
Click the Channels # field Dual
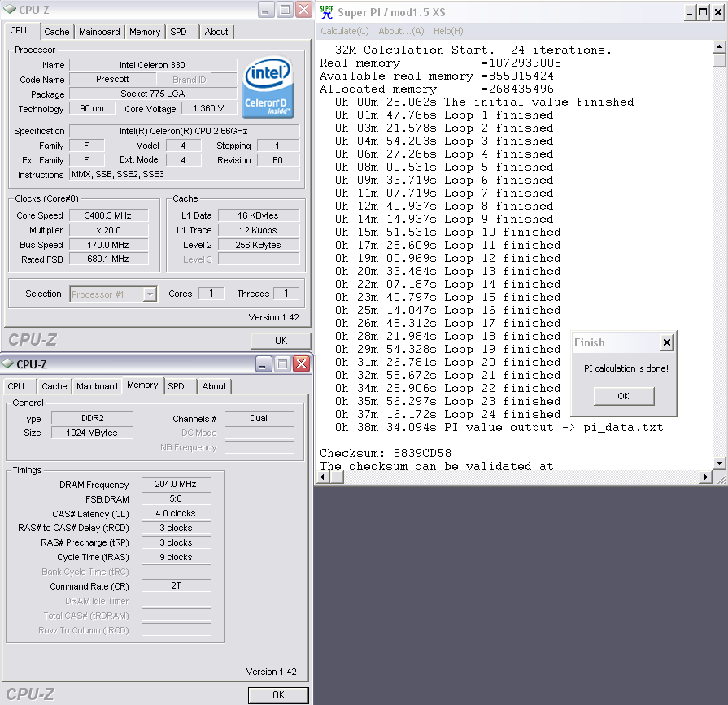click(x=259, y=418)
